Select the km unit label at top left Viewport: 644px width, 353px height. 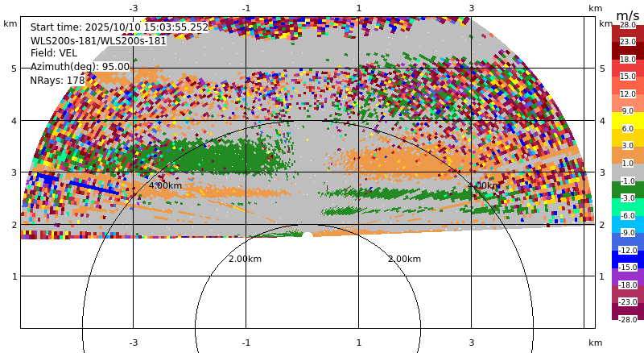(10, 23)
